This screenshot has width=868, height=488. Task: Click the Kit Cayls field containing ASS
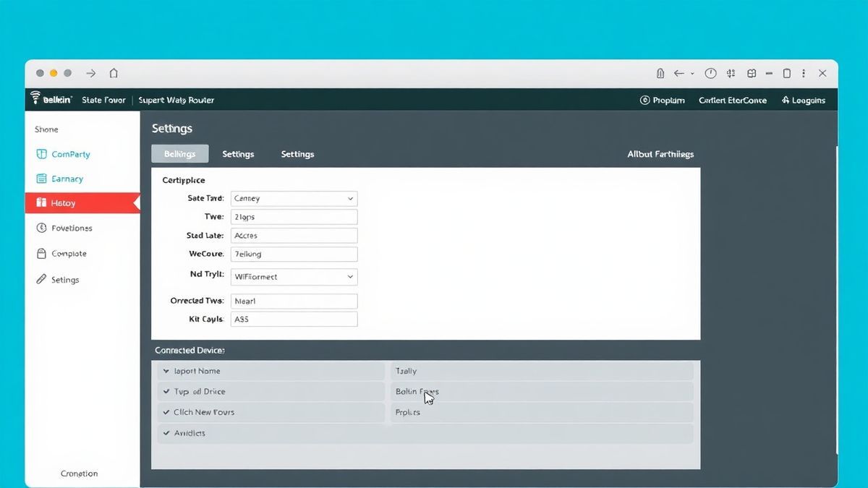click(294, 319)
